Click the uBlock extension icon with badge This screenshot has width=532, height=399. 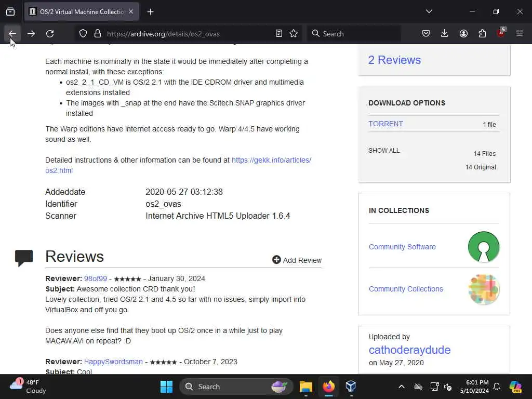pos(501,33)
